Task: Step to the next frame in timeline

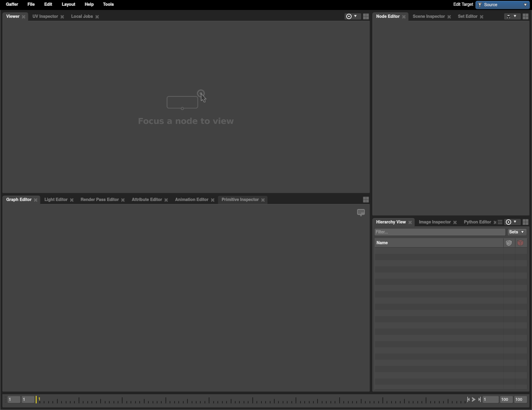Action: (480, 399)
